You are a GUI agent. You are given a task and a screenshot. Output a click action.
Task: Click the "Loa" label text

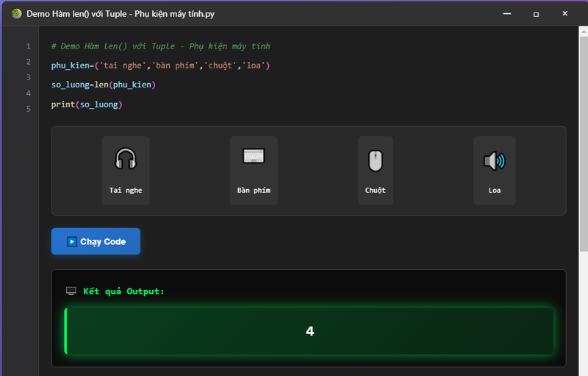494,190
